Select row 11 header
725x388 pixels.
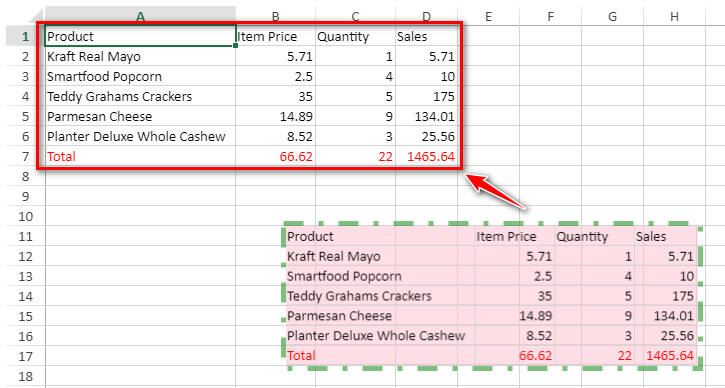pyautogui.click(x=25, y=236)
